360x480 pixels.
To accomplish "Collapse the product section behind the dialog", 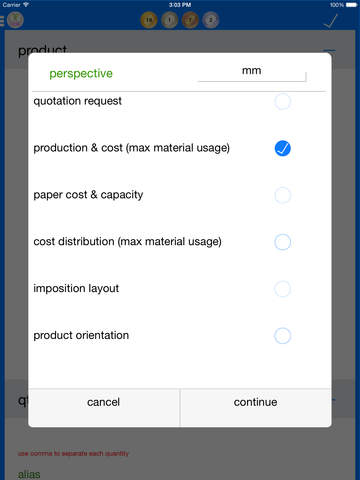I will point(330,51).
